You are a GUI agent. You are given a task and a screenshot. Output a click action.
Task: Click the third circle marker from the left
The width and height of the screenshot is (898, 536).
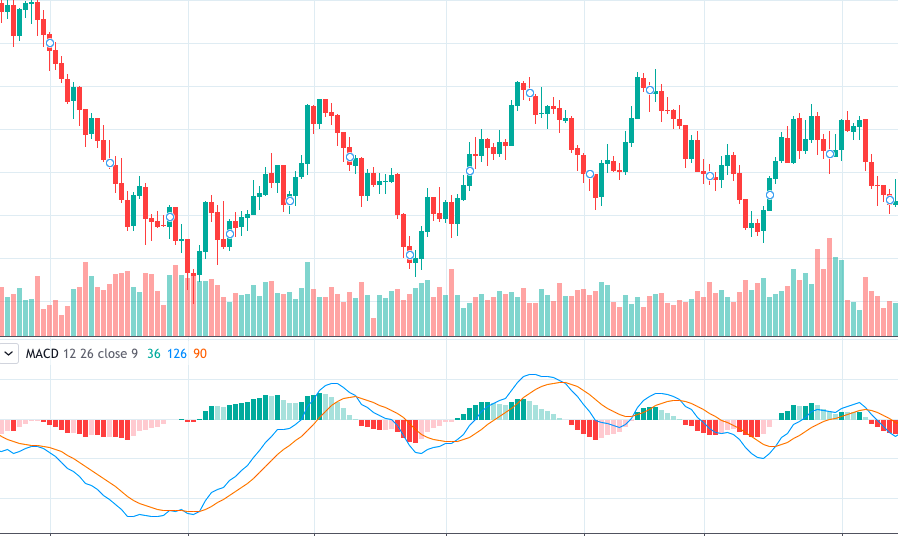pos(170,217)
